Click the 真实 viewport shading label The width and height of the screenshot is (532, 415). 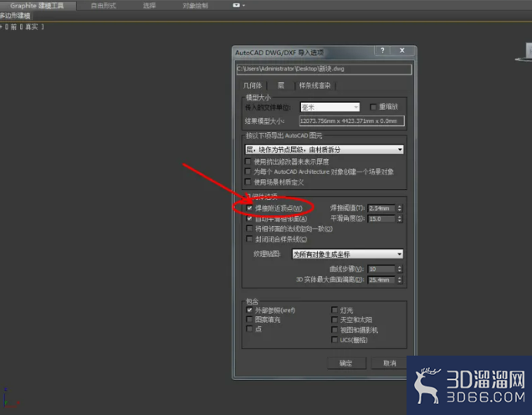click(31, 27)
